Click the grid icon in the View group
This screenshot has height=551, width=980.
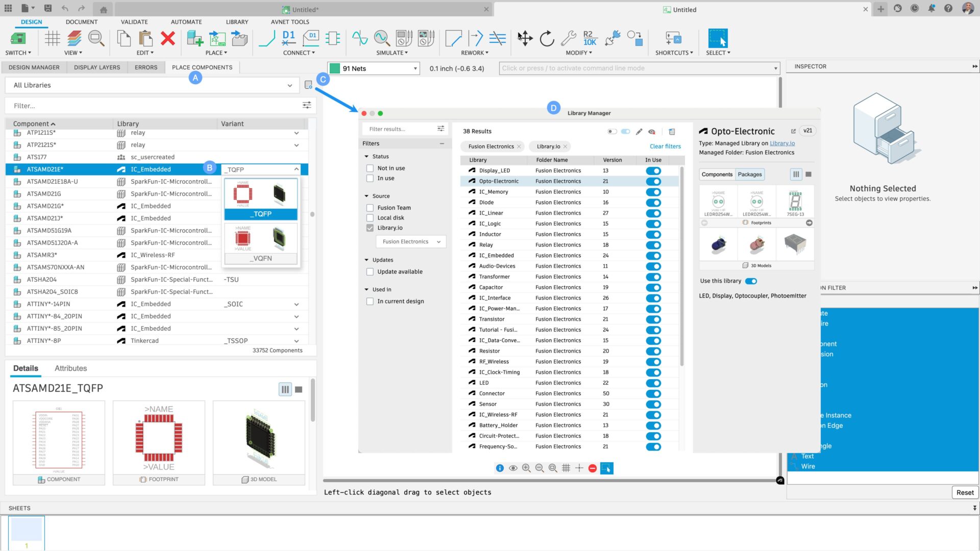[52, 38]
